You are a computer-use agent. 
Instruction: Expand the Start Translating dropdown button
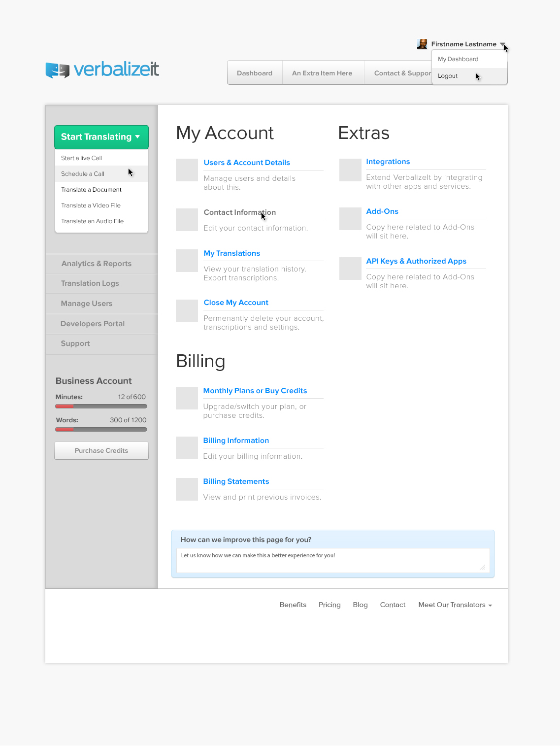pyautogui.click(x=101, y=137)
